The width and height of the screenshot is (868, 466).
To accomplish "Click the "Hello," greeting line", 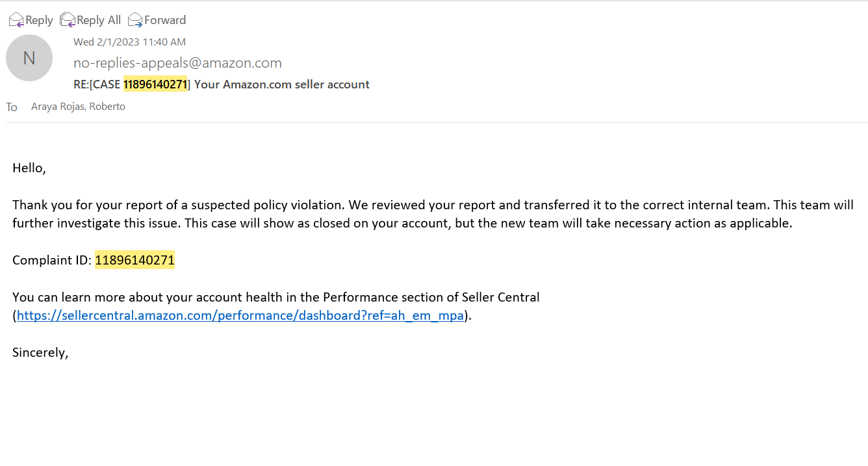I will (x=29, y=168).
